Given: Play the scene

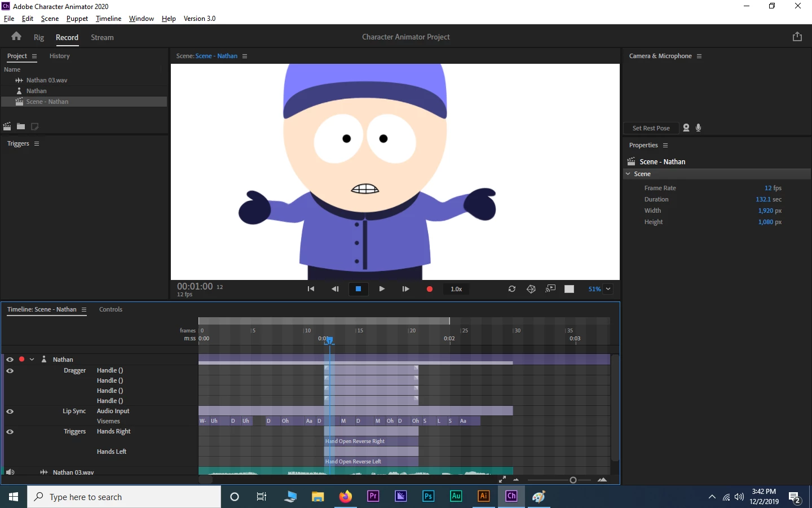Looking at the screenshot, I should pyautogui.click(x=382, y=289).
